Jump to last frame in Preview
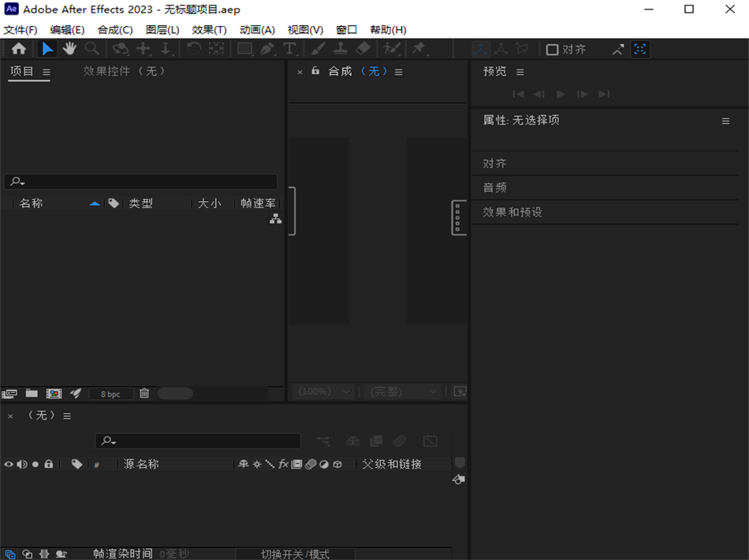Viewport: 749px width, 560px height. tap(604, 94)
